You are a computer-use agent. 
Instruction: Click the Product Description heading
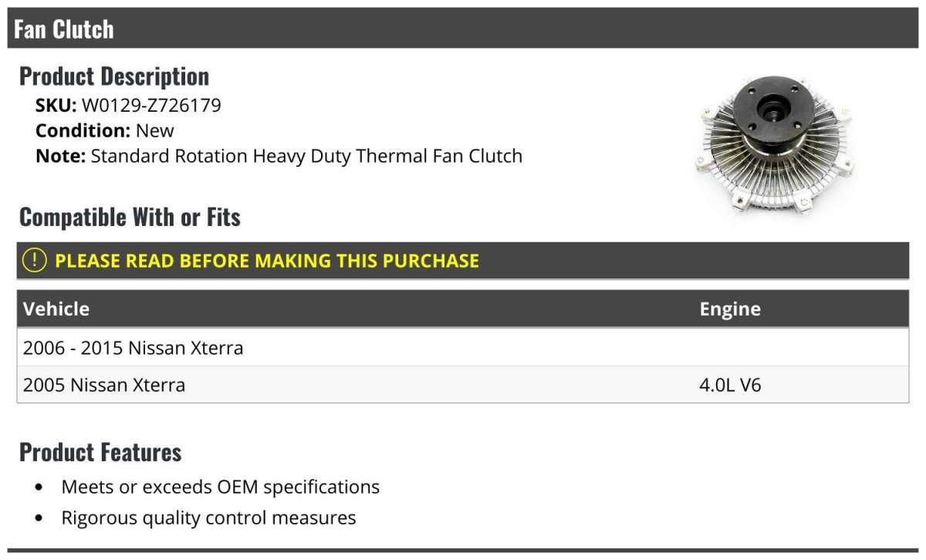tap(114, 76)
